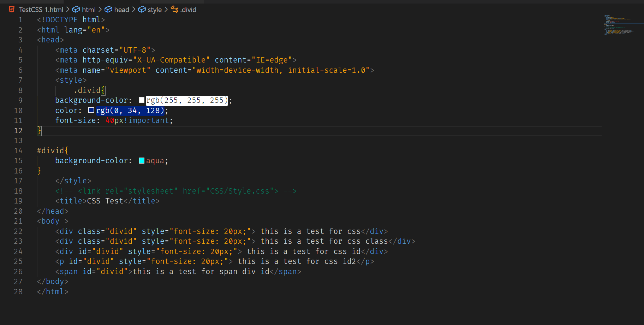Screen dimensions: 644x325
Task: Click "this is a test for css" on line 22
Action: tap(311, 231)
